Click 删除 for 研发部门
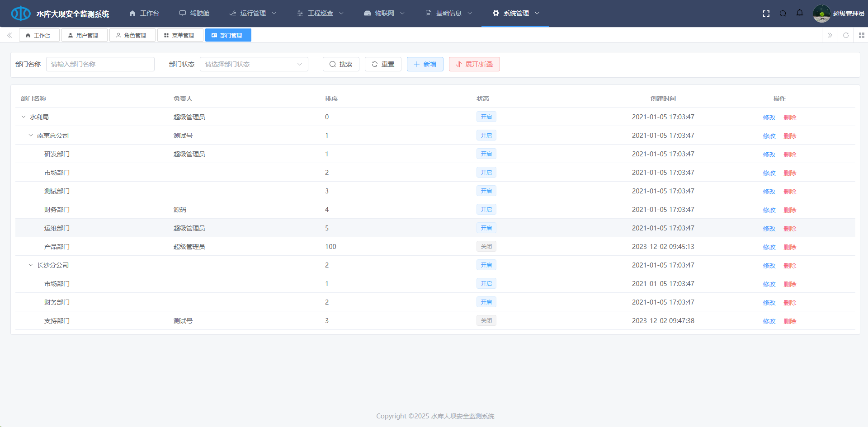868x427 pixels. [x=790, y=155]
